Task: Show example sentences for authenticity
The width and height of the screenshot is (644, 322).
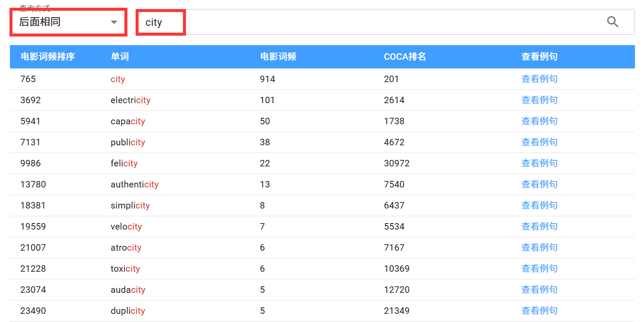Action: click(x=539, y=184)
